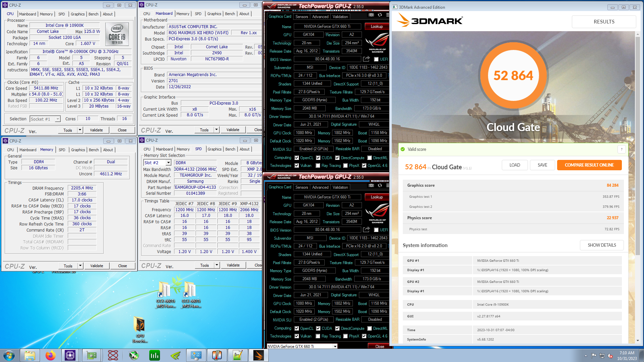Open the thermometer taskbar icon

217,355
